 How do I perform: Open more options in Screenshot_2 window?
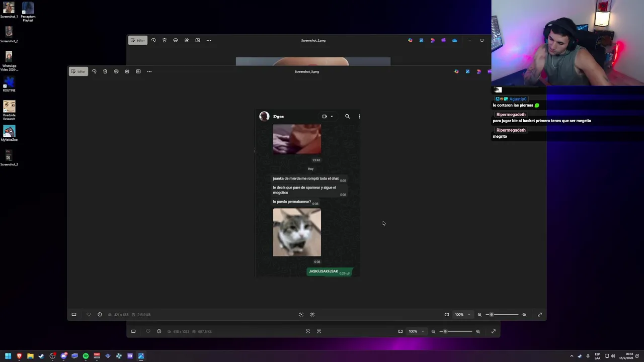coord(209,40)
